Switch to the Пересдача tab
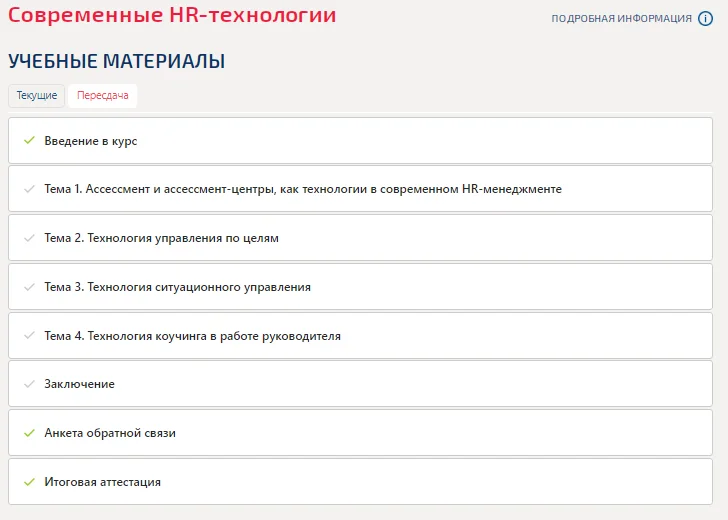The height and width of the screenshot is (520, 728). coord(103,95)
